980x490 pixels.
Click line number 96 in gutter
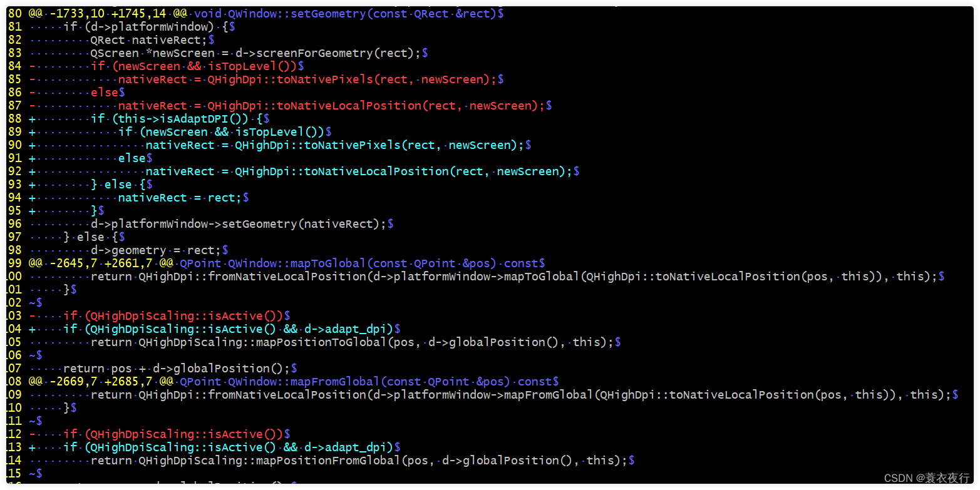(14, 224)
